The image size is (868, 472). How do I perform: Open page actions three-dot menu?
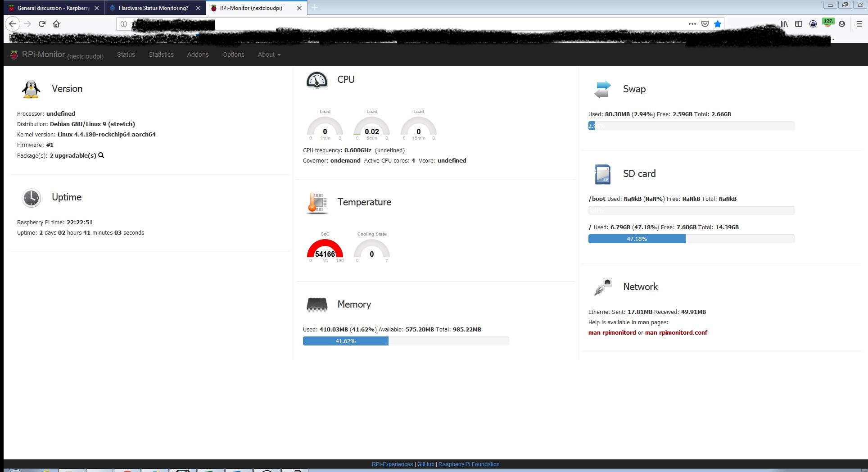(692, 24)
